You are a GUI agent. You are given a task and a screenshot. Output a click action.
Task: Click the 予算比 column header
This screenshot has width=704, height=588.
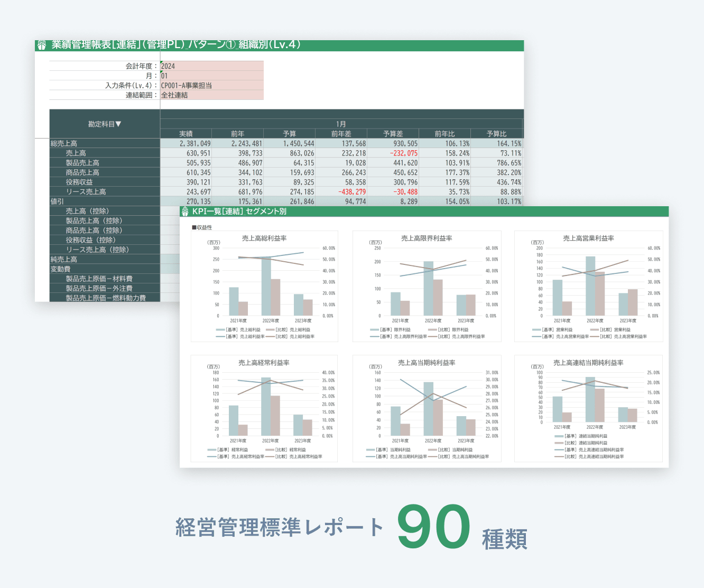(496, 134)
